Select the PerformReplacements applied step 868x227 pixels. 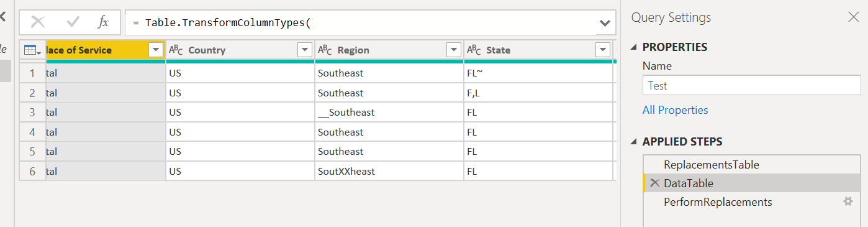pos(752,202)
